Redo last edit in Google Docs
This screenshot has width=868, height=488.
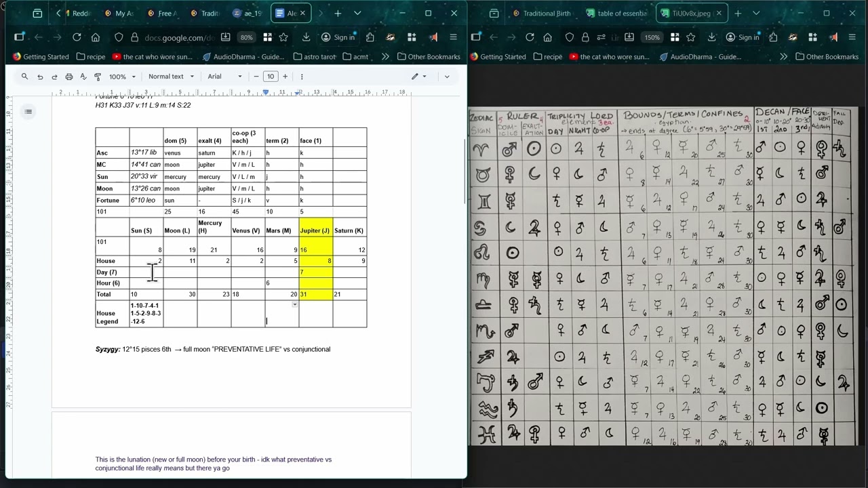54,77
